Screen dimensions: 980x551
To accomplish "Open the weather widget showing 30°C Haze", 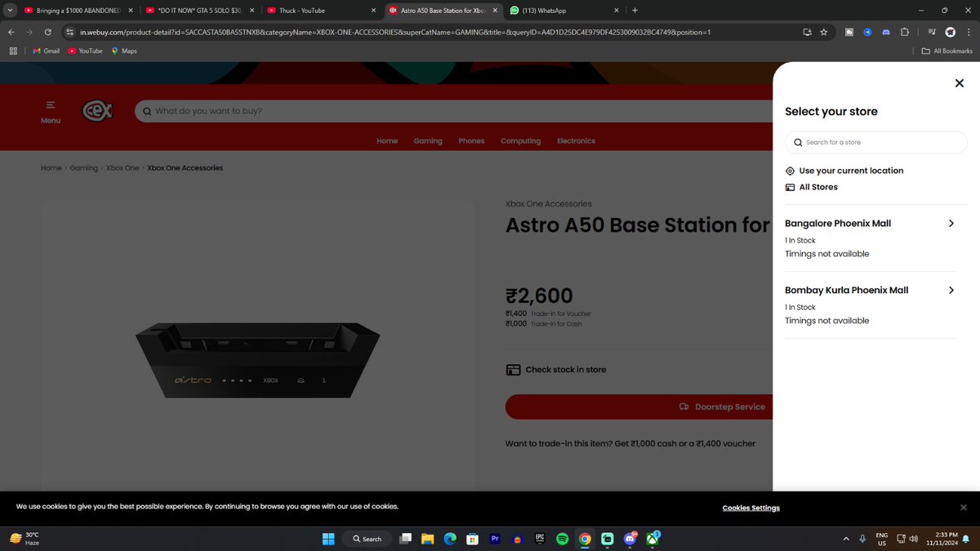I will click(x=24, y=539).
